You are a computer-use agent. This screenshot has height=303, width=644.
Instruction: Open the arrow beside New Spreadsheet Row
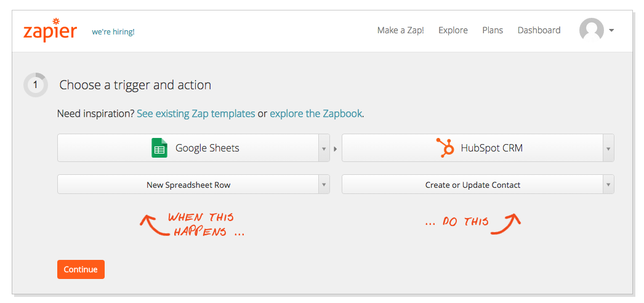[323, 185]
